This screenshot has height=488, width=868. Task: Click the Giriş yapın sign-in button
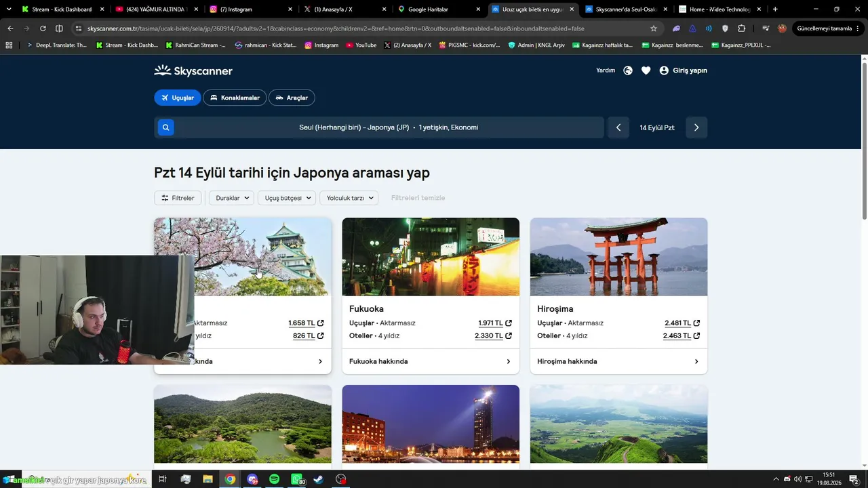[683, 70]
